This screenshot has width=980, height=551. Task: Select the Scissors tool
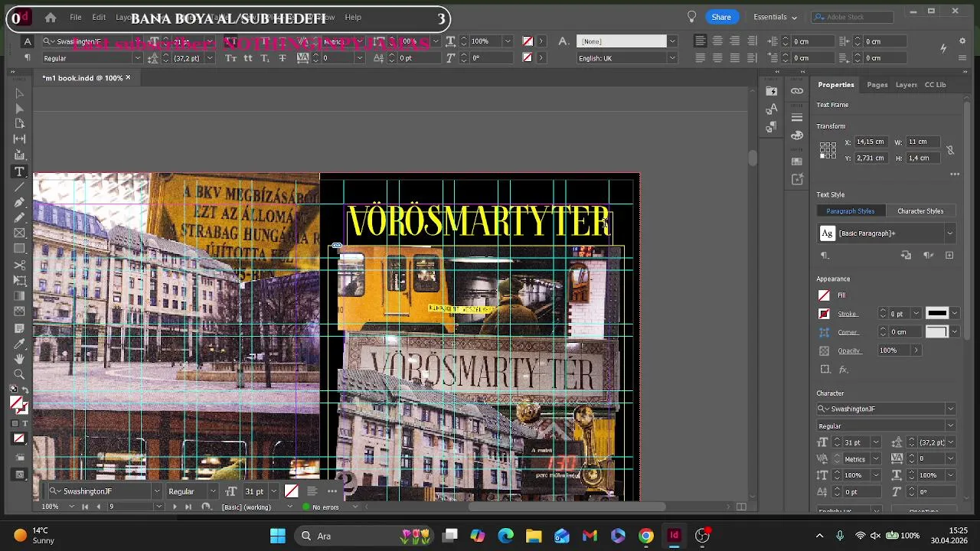[x=19, y=266]
